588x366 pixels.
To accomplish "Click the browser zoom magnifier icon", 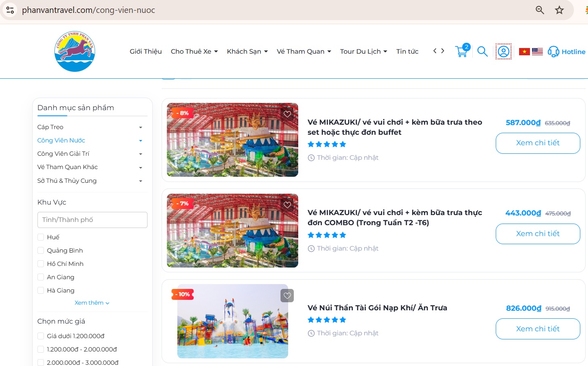I will pyautogui.click(x=540, y=10).
